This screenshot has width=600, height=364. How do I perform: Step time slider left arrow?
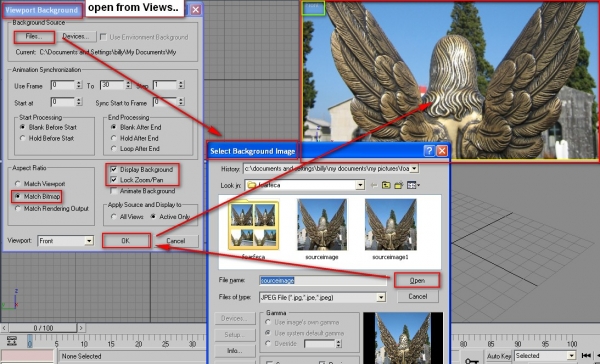pos(4,328)
